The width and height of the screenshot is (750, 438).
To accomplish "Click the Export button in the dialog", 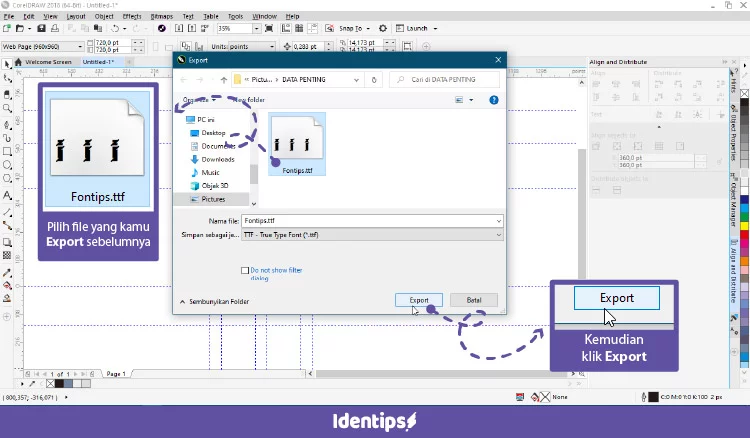I will 418,300.
